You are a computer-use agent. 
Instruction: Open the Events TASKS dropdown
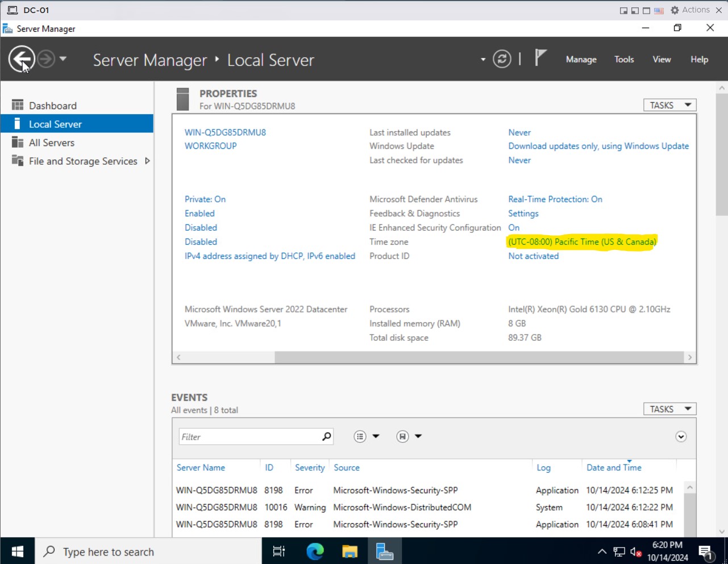[669, 409]
